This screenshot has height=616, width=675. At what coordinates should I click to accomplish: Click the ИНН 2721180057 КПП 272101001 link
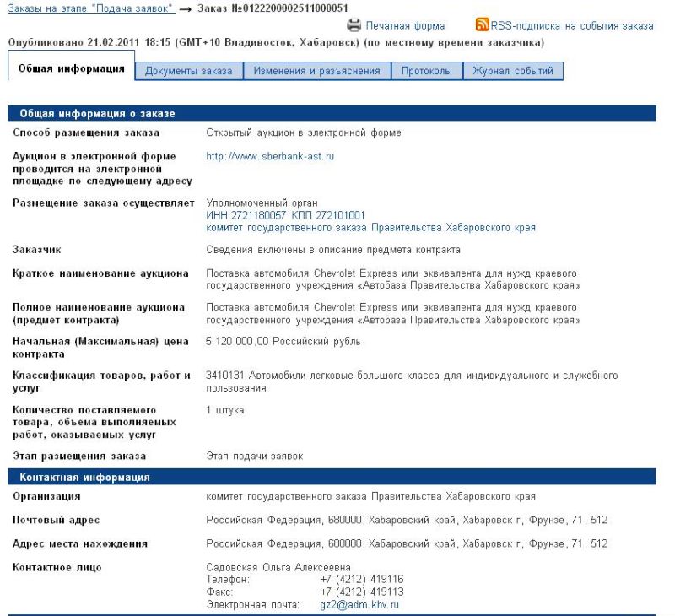pyautogui.click(x=285, y=215)
